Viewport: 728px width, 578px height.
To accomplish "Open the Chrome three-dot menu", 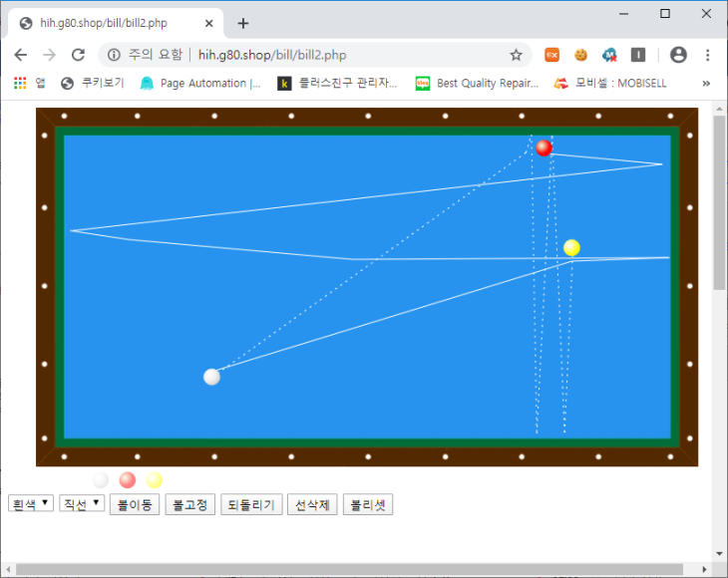I will [707, 55].
